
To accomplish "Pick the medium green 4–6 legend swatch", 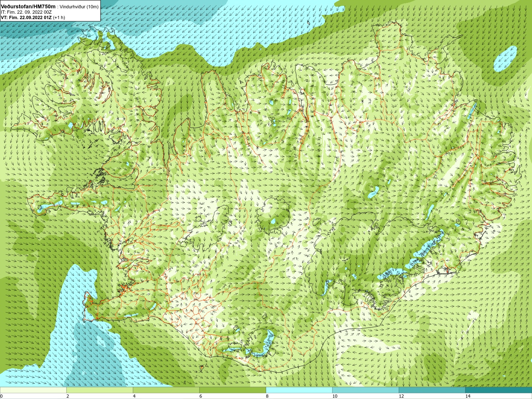I will click(x=166, y=390).
